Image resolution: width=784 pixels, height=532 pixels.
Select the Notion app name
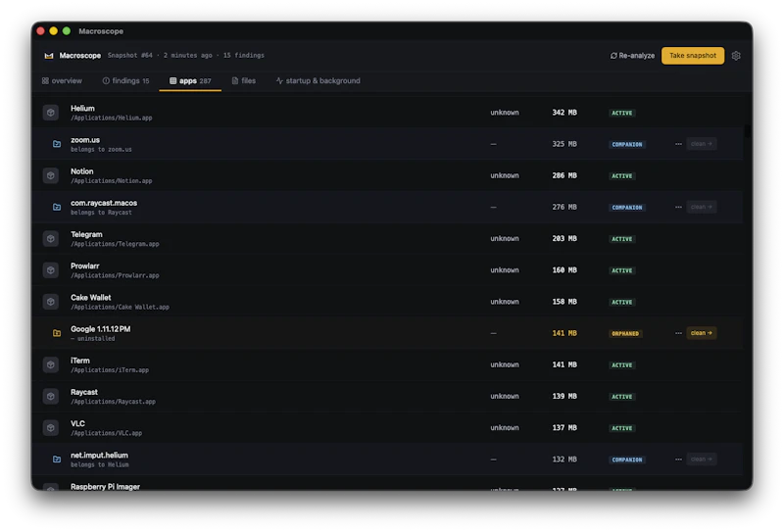point(82,171)
